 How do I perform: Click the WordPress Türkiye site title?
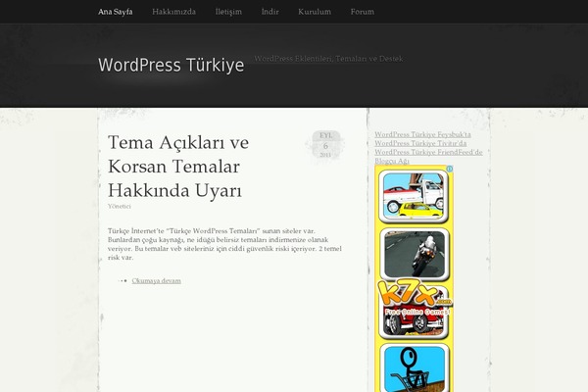(171, 65)
